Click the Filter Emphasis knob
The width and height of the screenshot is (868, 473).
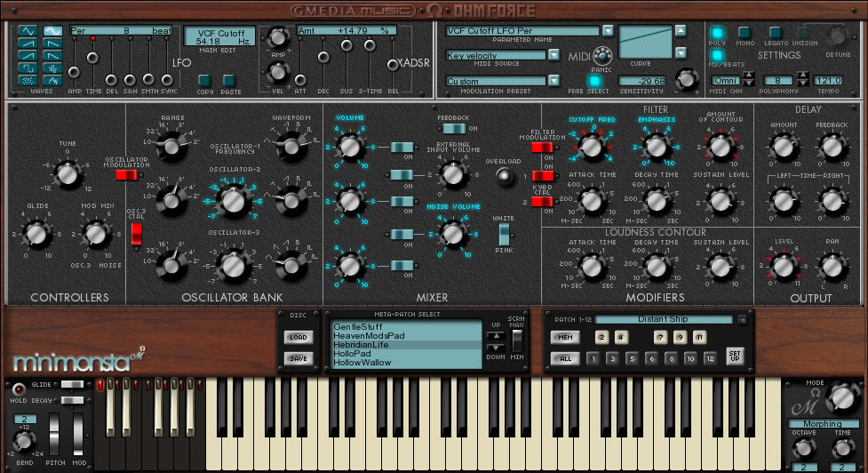click(657, 146)
